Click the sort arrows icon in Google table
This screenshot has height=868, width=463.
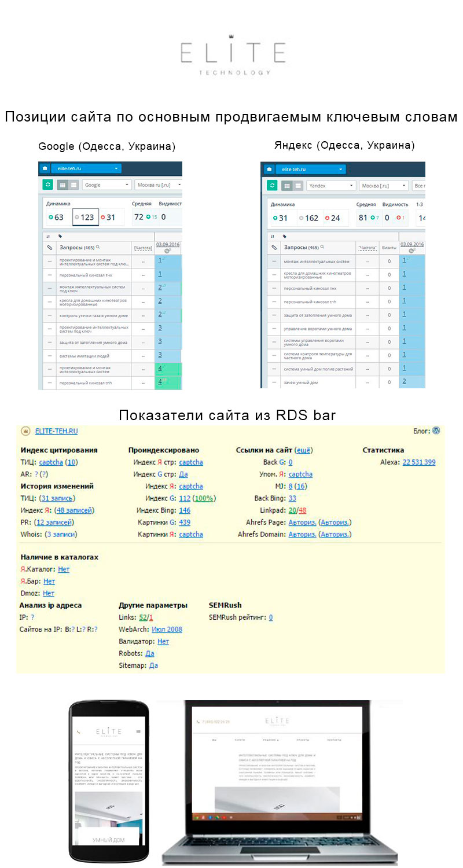(48, 236)
